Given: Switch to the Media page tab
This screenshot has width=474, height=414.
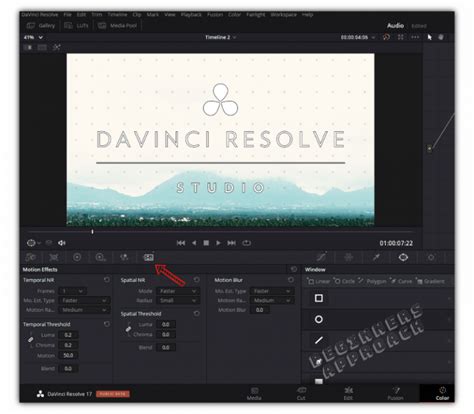Looking at the screenshot, I should click(x=254, y=393).
